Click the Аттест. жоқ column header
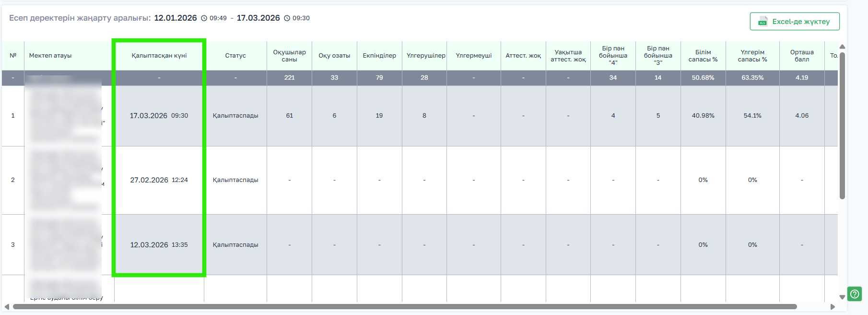The width and height of the screenshot is (868, 315). point(523,56)
